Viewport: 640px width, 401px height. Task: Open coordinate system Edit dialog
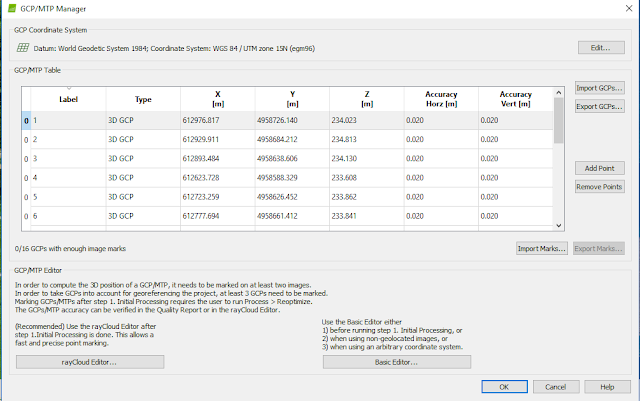point(601,47)
